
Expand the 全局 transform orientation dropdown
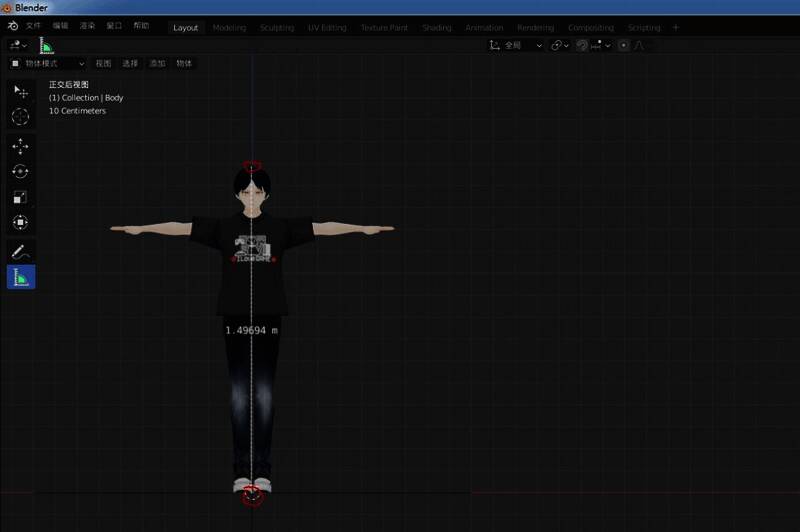pyautogui.click(x=515, y=45)
